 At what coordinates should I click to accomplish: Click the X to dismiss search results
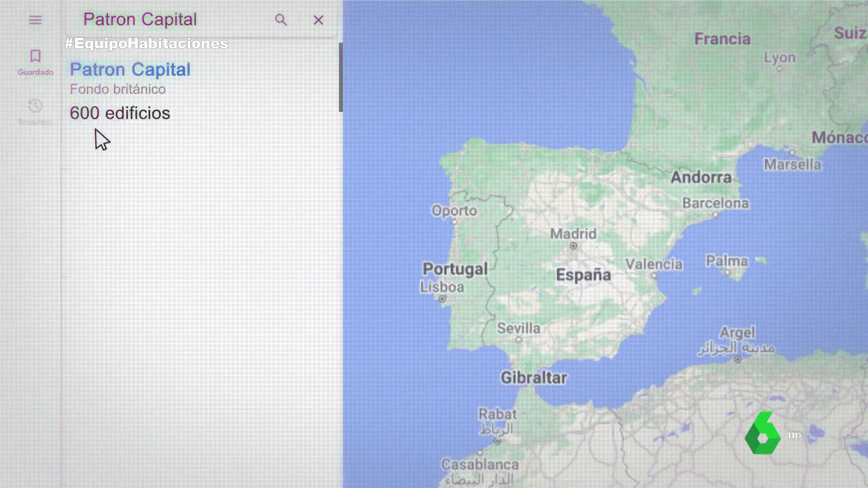click(318, 20)
